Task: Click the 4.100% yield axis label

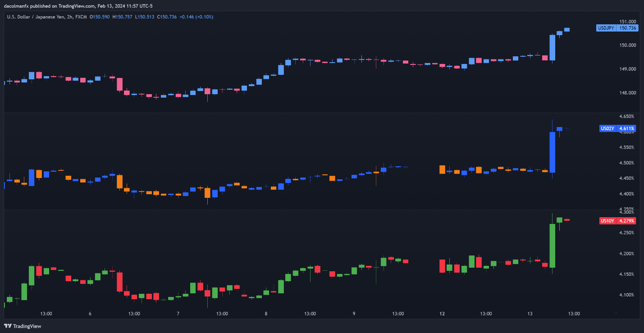Action: [627, 295]
